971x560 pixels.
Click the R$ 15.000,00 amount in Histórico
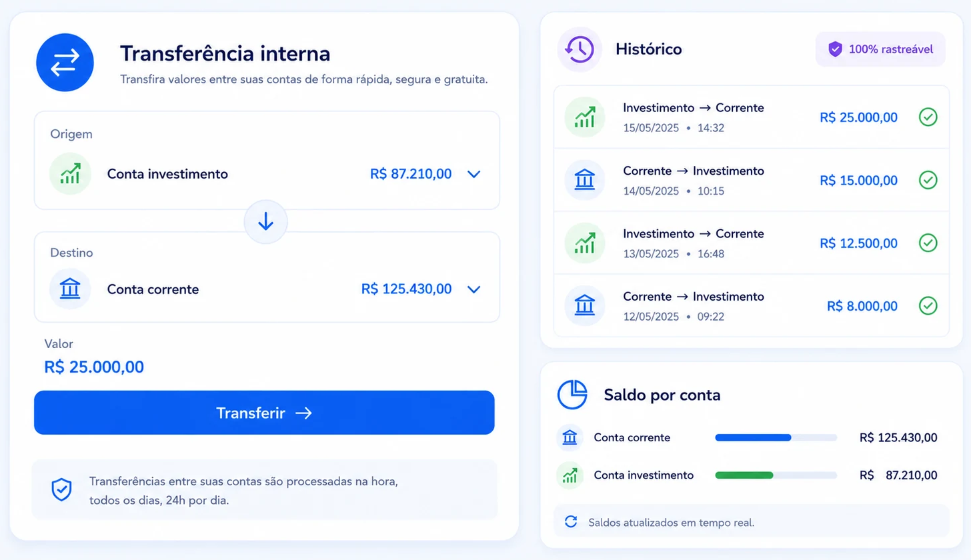click(859, 180)
